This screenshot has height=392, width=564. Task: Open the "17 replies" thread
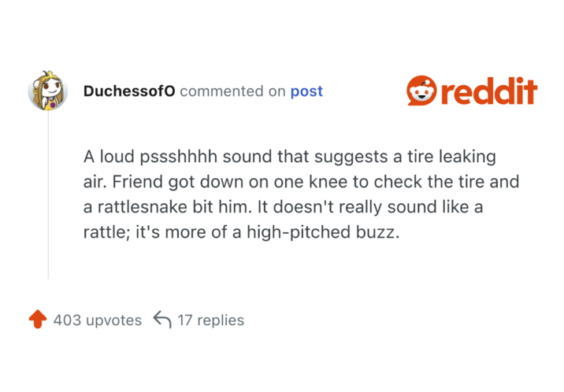[x=210, y=320]
